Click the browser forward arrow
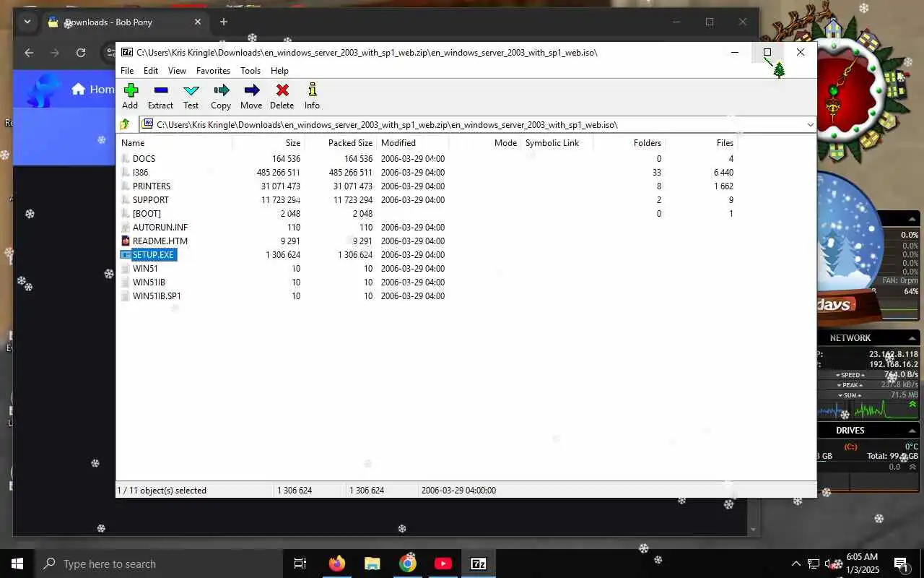This screenshot has height=578, width=924. click(x=55, y=53)
